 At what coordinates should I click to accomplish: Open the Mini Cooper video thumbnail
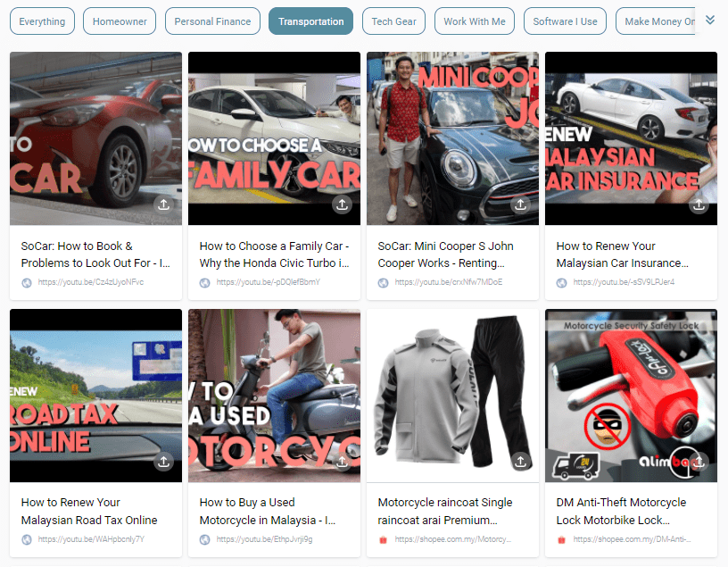click(x=452, y=138)
